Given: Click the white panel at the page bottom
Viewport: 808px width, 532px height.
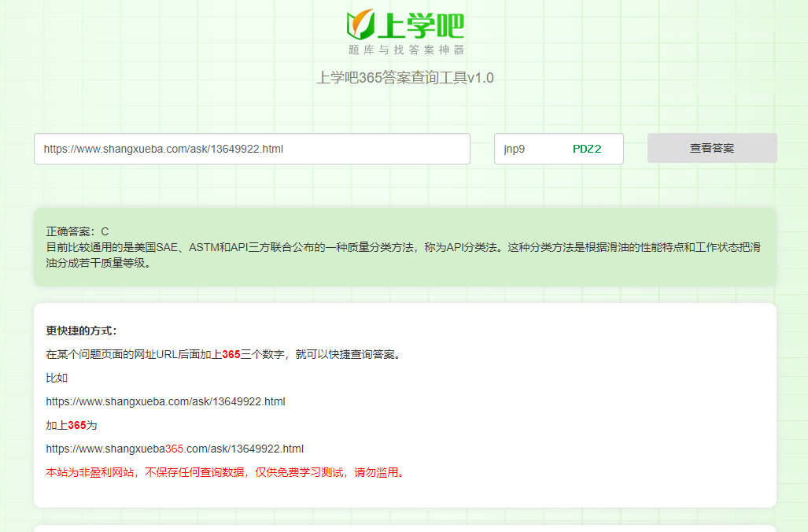Looking at the screenshot, I should pos(404,528).
